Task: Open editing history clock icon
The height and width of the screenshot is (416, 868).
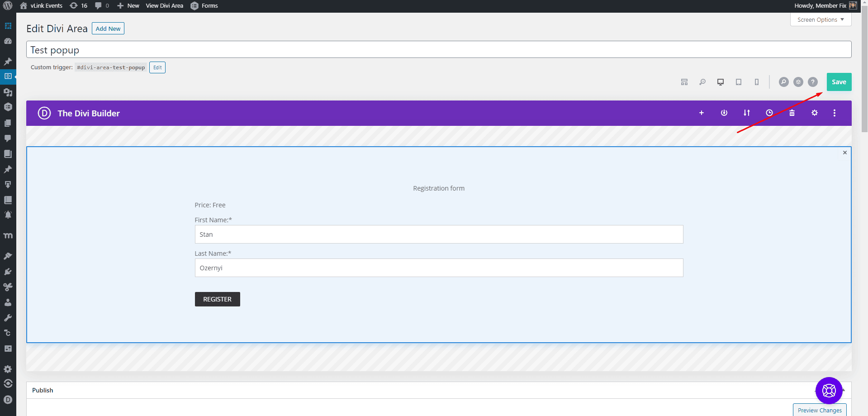Action: click(769, 113)
